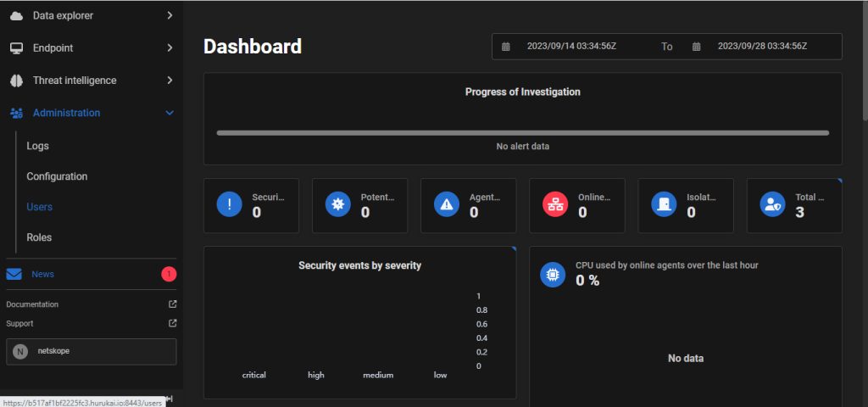Click the Progress of Investigation bar

pos(522,133)
